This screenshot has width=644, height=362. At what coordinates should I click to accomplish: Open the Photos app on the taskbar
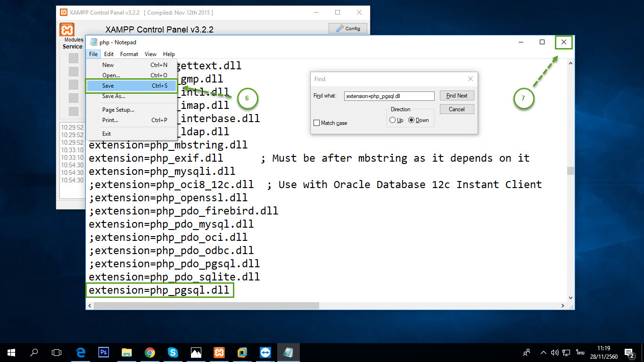point(196,352)
